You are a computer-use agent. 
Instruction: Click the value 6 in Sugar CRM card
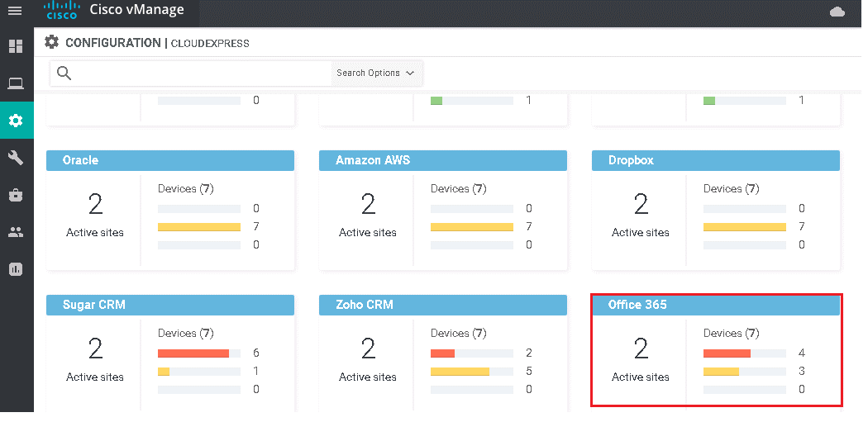(x=255, y=353)
